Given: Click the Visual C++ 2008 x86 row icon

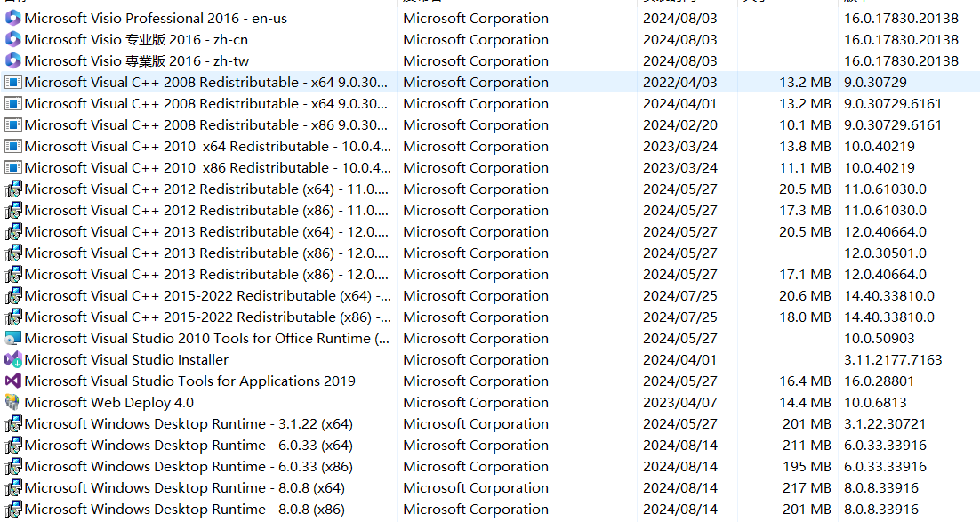Looking at the screenshot, I should 13,124.
